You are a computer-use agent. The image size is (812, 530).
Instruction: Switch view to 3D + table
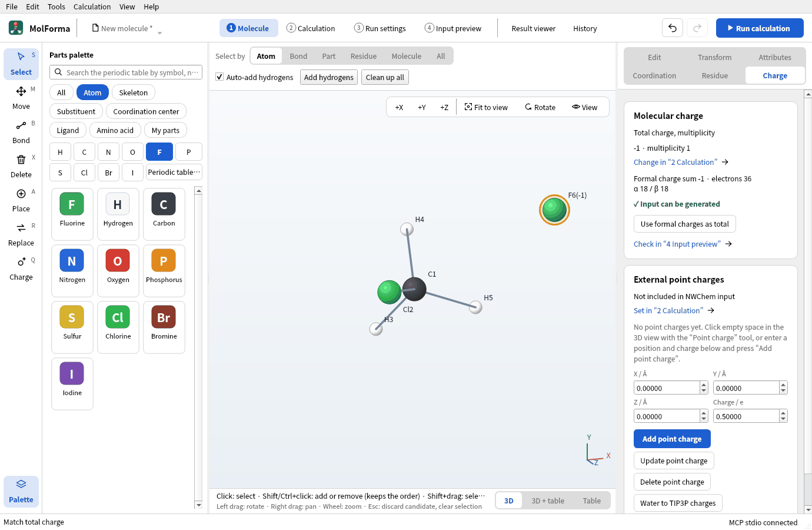(x=548, y=501)
